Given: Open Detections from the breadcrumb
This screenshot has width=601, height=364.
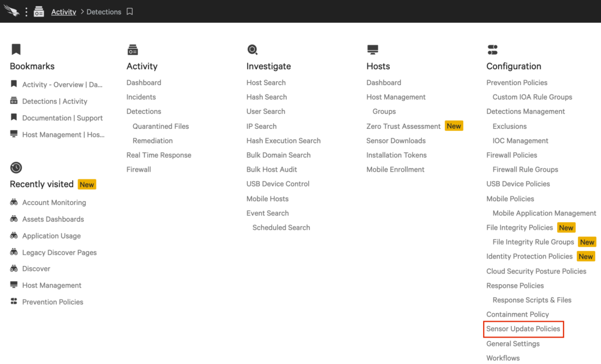Looking at the screenshot, I should [x=104, y=11].
